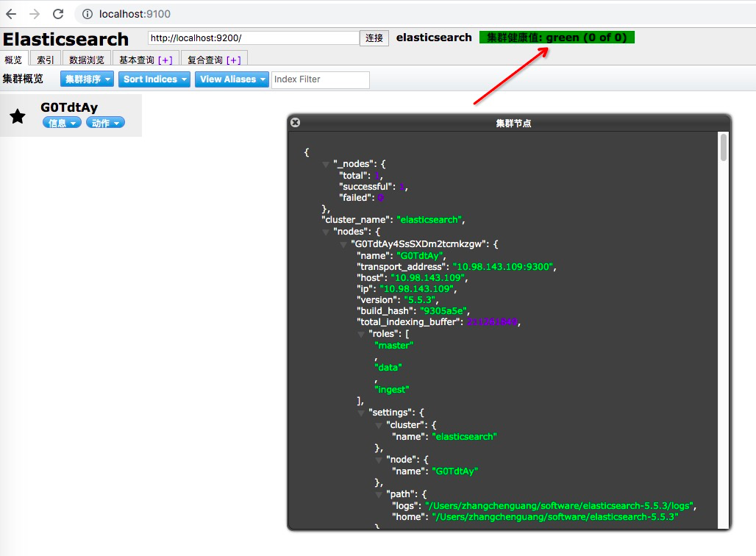The image size is (756, 556).
Task: Open the 集群排序 dropdown
Action: pos(86,79)
